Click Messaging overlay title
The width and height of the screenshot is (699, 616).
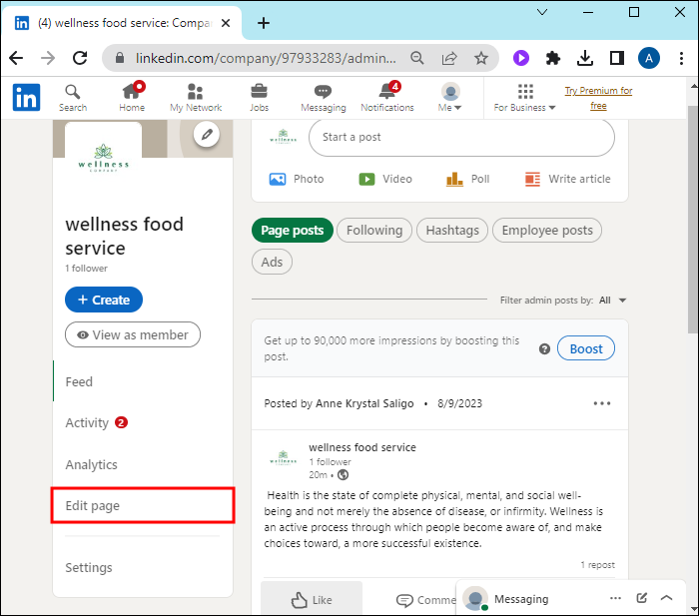pos(521,599)
